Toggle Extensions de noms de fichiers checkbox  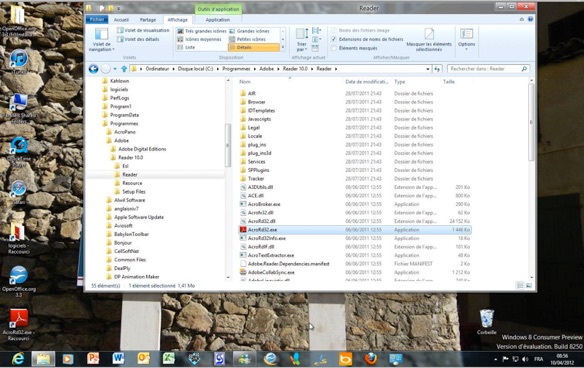(x=334, y=39)
